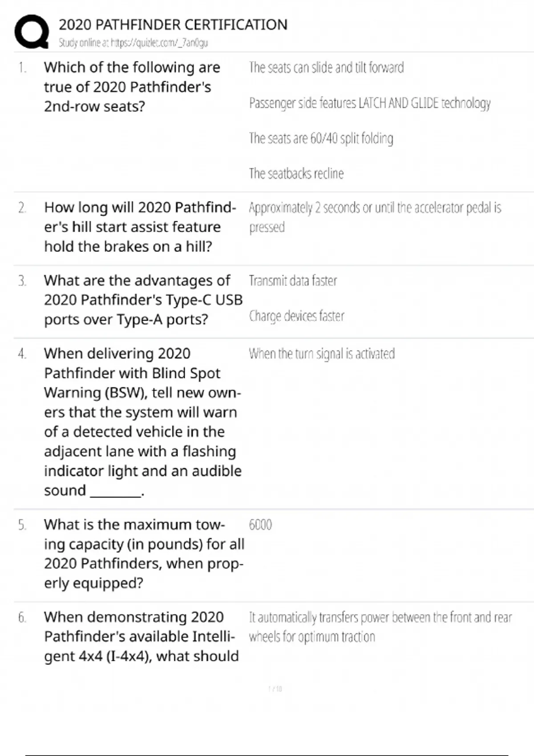The image size is (534, 756).
Task: Select question 4 about Blind Spot Warning
Action: pos(142,422)
